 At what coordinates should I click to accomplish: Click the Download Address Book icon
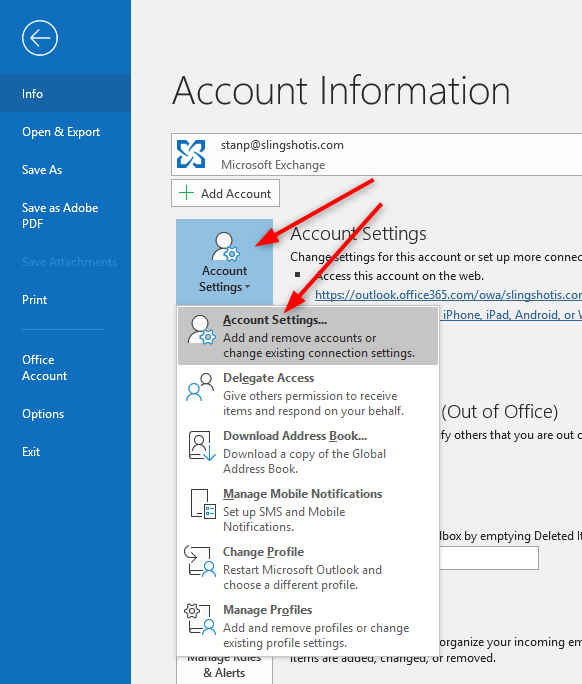tap(202, 446)
